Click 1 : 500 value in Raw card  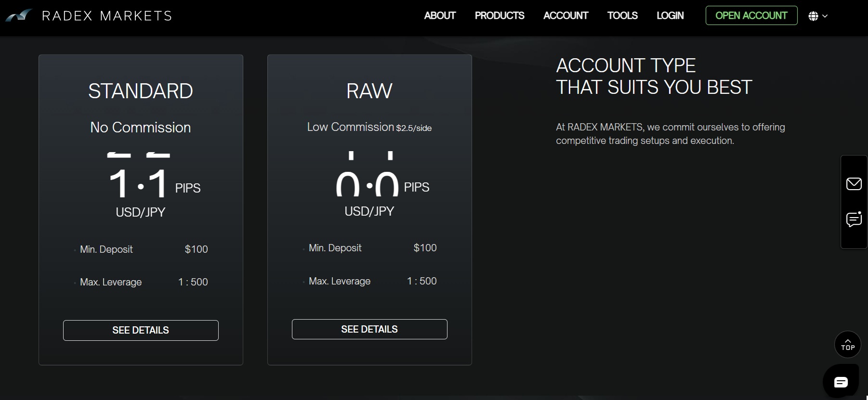pos(422,281)
